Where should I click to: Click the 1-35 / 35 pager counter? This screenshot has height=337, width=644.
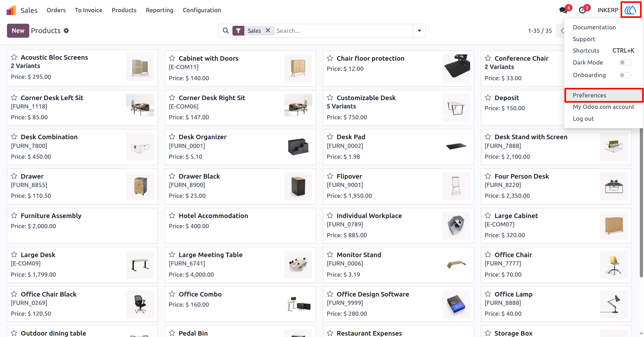click(x=540, y=31)
